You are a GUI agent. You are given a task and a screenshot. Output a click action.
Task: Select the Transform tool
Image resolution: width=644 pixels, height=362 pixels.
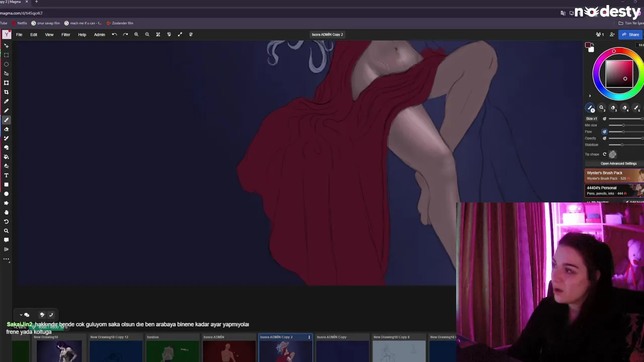tap(7, 82)
